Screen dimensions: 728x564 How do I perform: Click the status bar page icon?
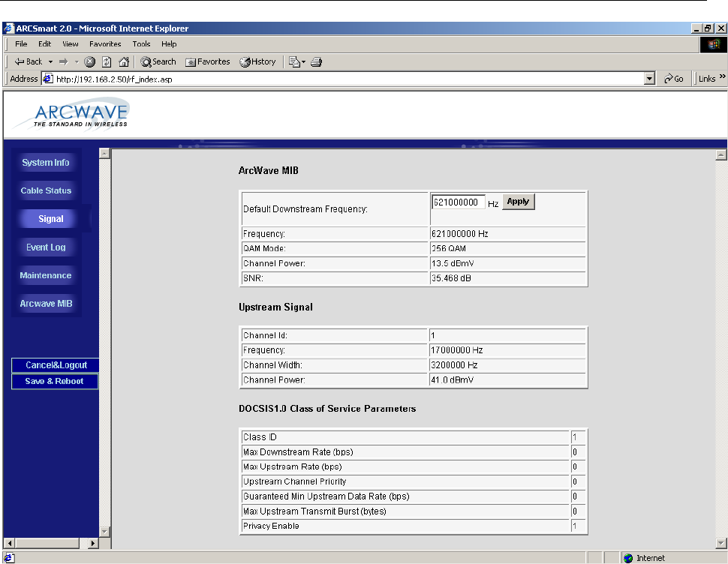click(9, 558)
